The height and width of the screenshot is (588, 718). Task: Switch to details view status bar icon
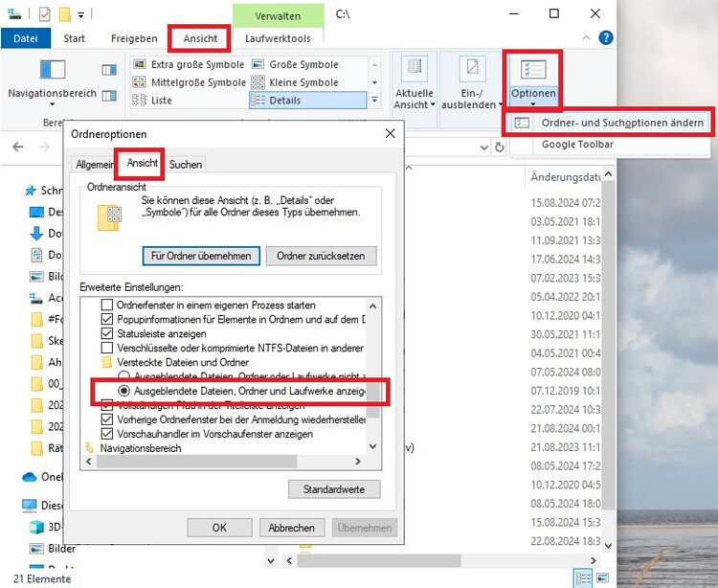click(x=583, y=577)
